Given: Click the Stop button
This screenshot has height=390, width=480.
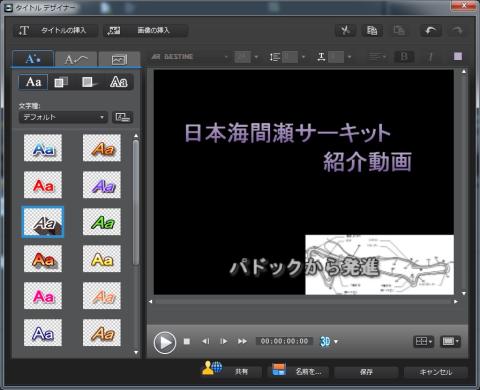Looking at the screenshot, I should pos(187,342).
